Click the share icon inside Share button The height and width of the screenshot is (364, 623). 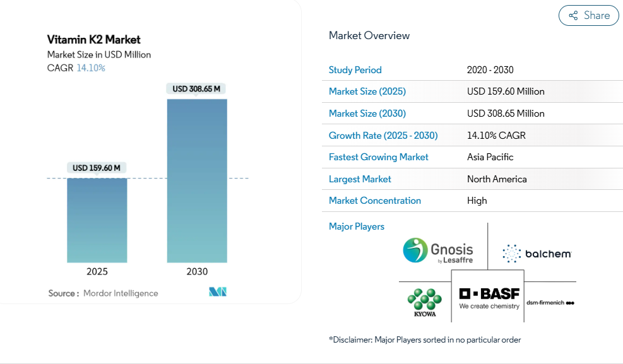point(573,16)
